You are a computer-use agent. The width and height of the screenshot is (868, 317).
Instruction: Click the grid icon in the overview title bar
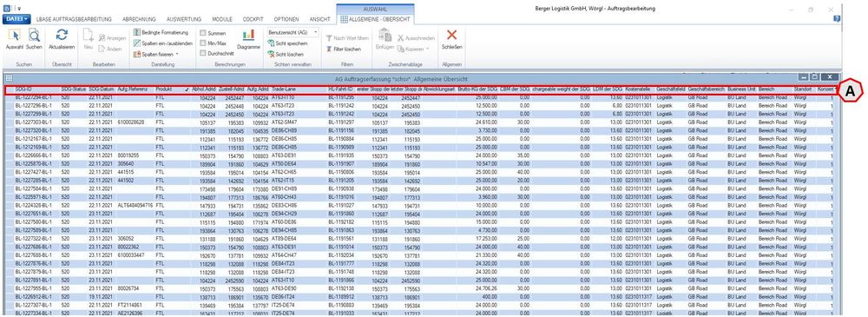(x=9, y=79)
